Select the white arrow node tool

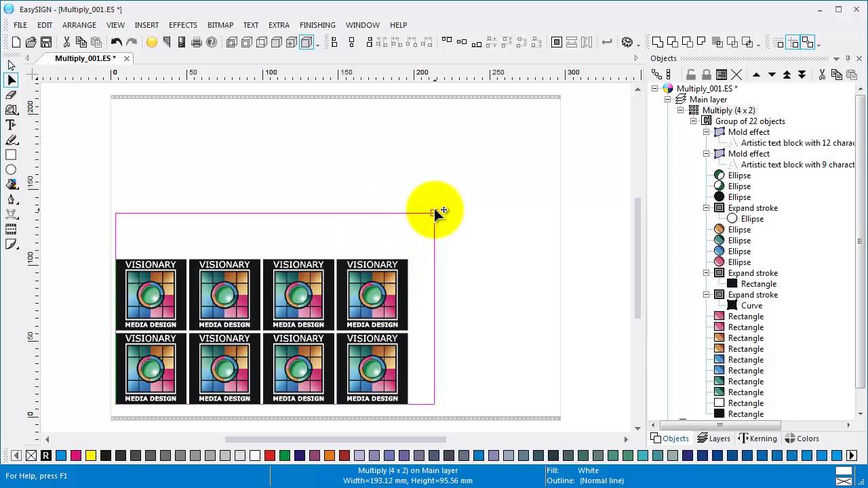coord(11,65)
